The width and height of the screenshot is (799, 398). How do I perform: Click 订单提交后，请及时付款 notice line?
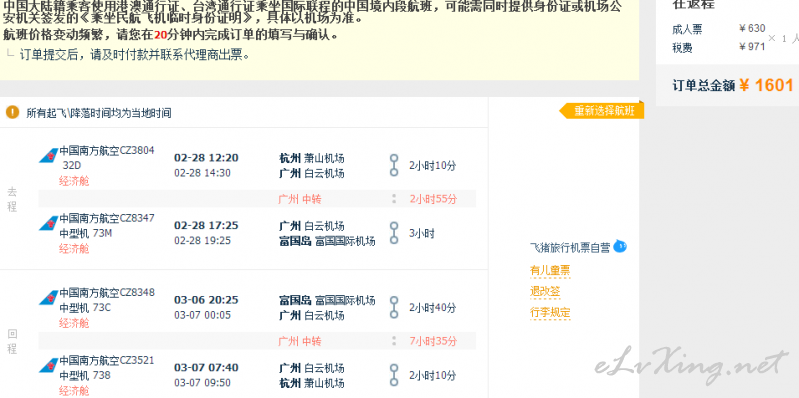pos(135,55)
